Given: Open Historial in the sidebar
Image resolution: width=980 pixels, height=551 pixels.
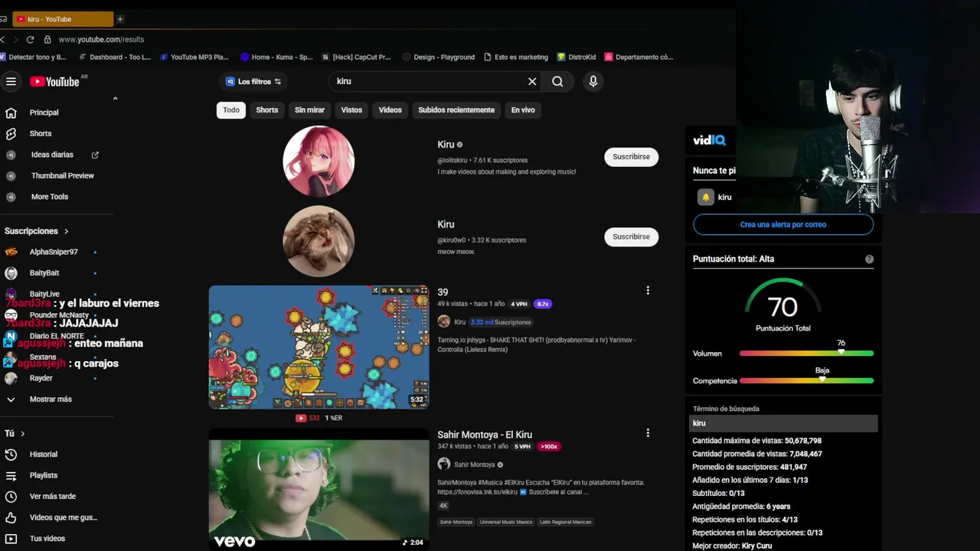Looking at the screenshot, I should [44, 455].
